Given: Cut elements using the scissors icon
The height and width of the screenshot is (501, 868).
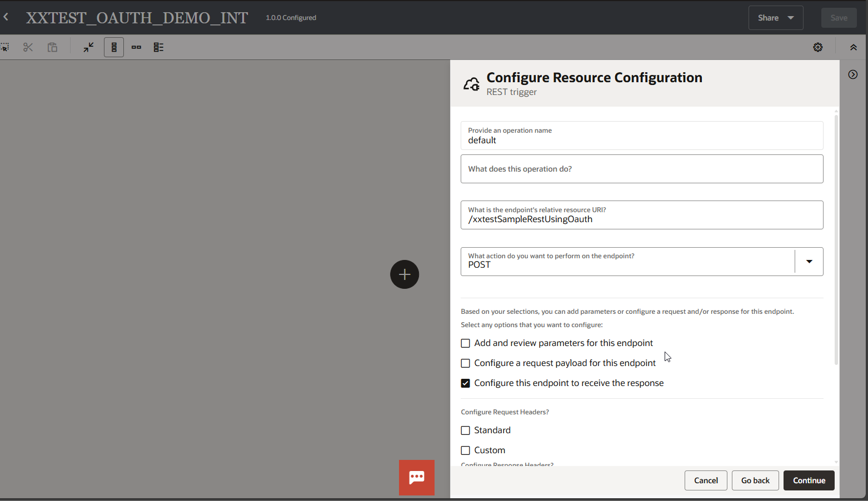Looking at the screenshot, I should click(x=28, y=47).
